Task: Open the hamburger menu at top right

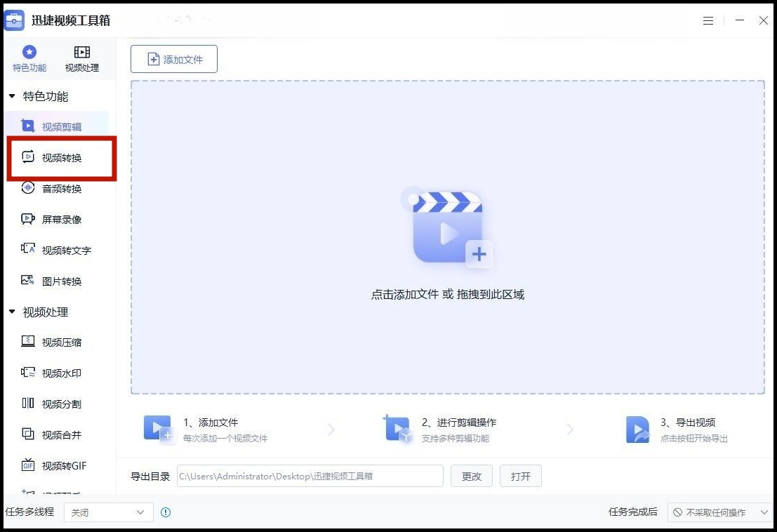Action: pos(708,20)
